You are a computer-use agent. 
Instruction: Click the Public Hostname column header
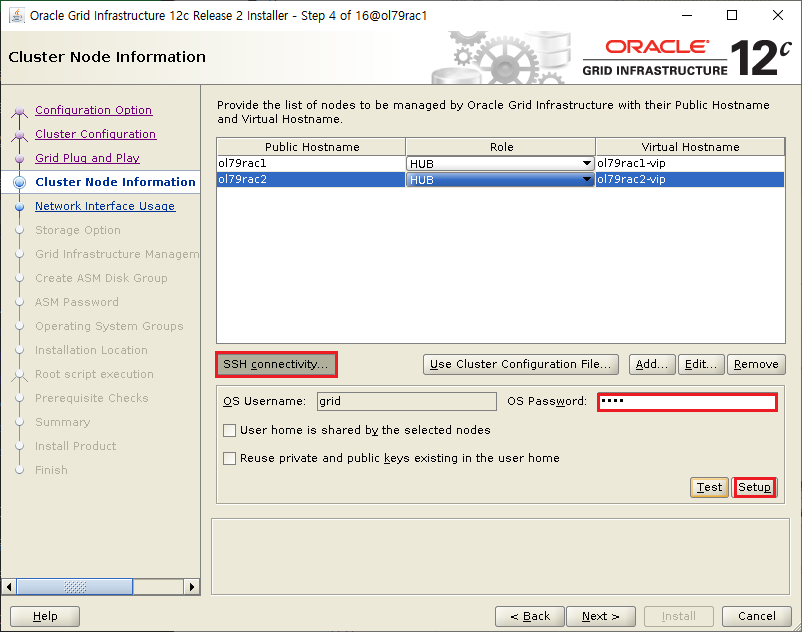click(x=311, y=147)
